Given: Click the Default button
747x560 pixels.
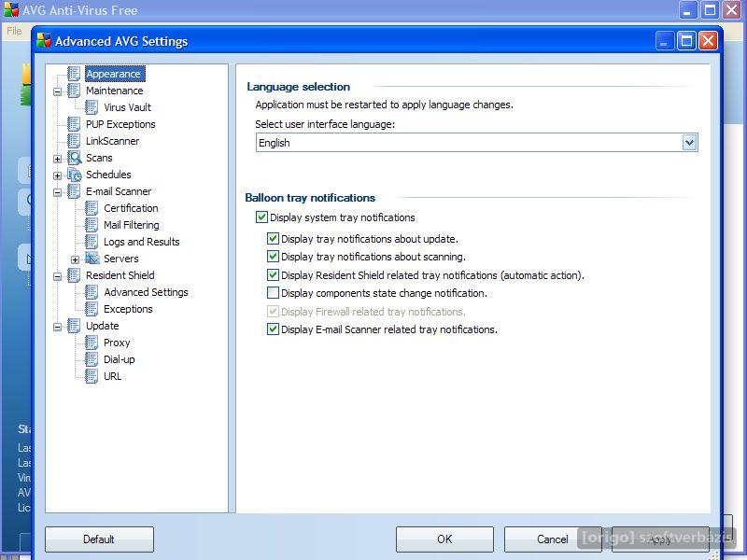Looking at the screenshot, I should click(99, 539).
